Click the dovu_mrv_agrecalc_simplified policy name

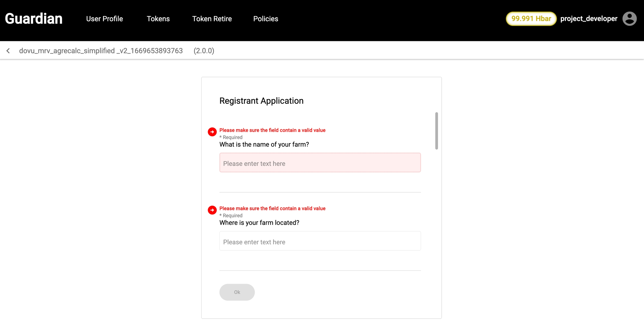101,51
